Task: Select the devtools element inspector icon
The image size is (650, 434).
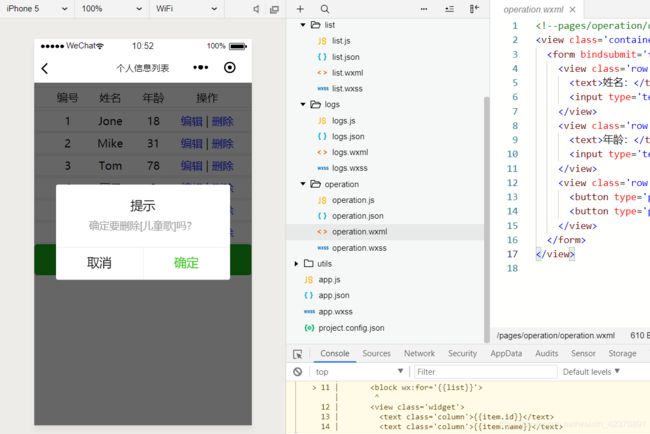Action: click(298, 354)
